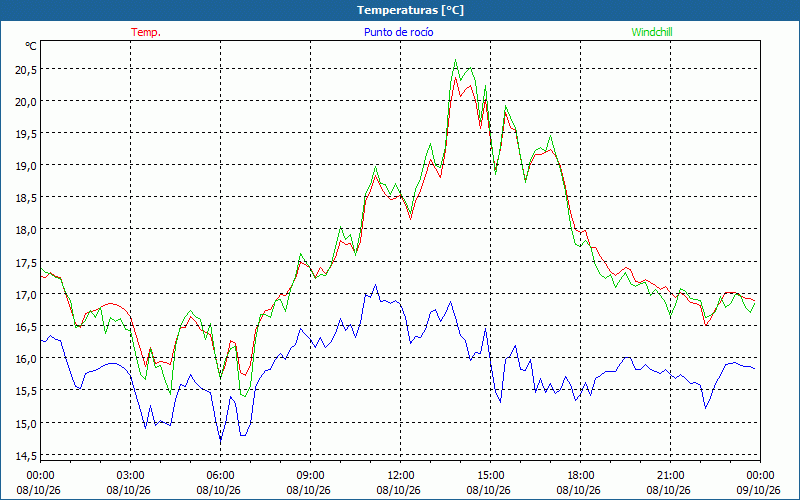
Task: Click the 15,0 value on the y-axis
Action: click(26, 424)
